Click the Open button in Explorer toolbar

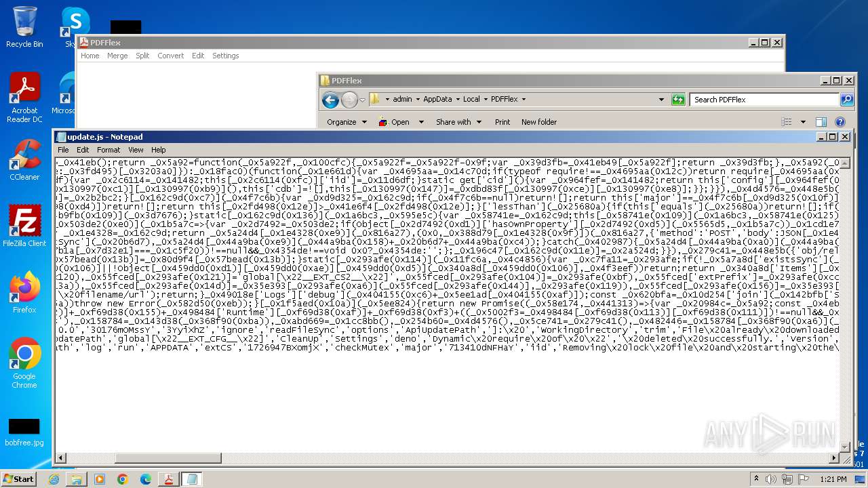394,122
